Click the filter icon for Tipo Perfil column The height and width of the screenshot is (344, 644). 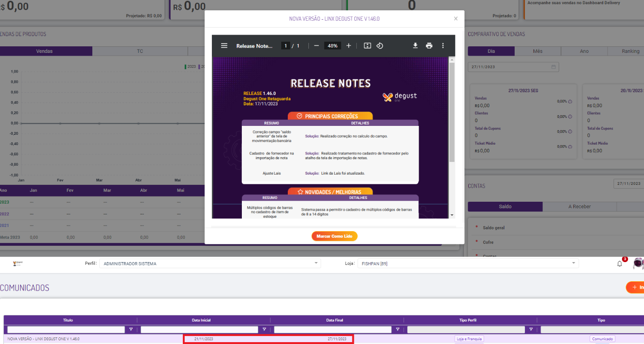(x=531, y=329)
